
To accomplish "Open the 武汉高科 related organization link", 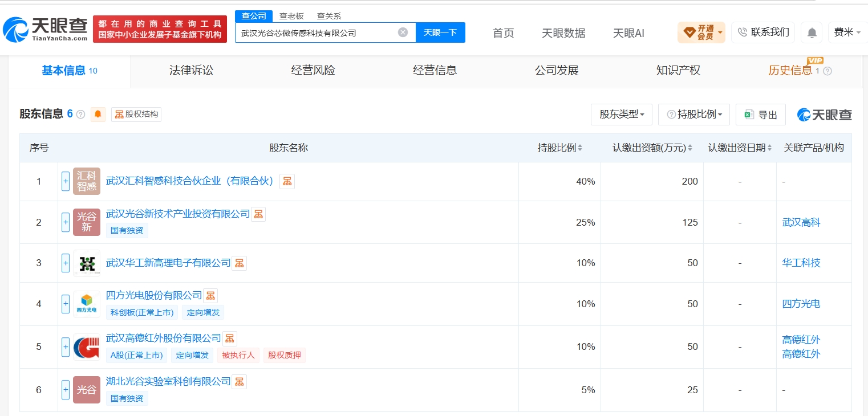I will coord(801,222).
